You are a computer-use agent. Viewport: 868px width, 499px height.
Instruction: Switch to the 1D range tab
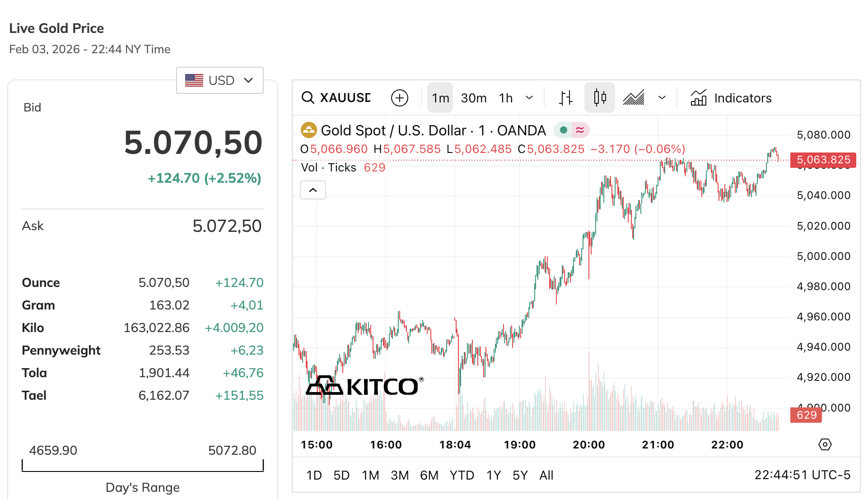click(314, 475)
